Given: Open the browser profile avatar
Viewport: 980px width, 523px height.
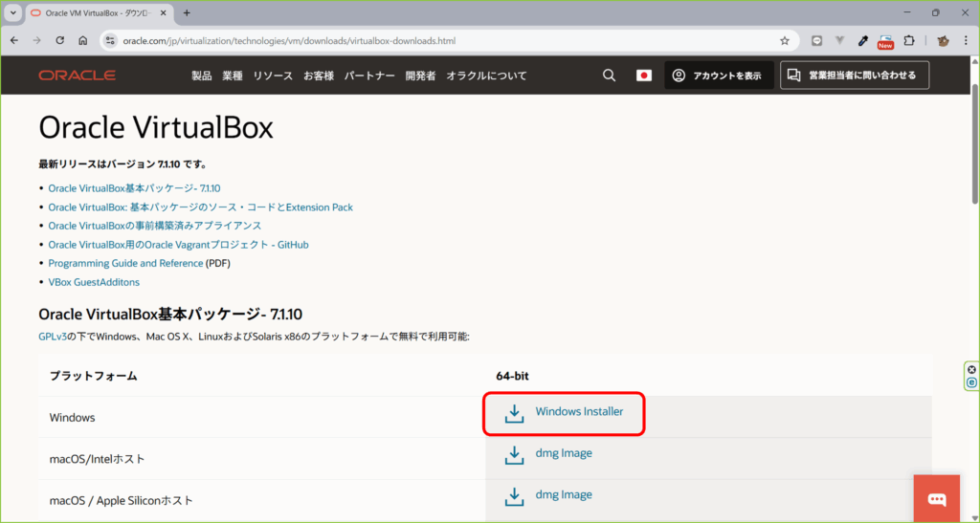Looking at the screenshot, I should tap(943, 40).
